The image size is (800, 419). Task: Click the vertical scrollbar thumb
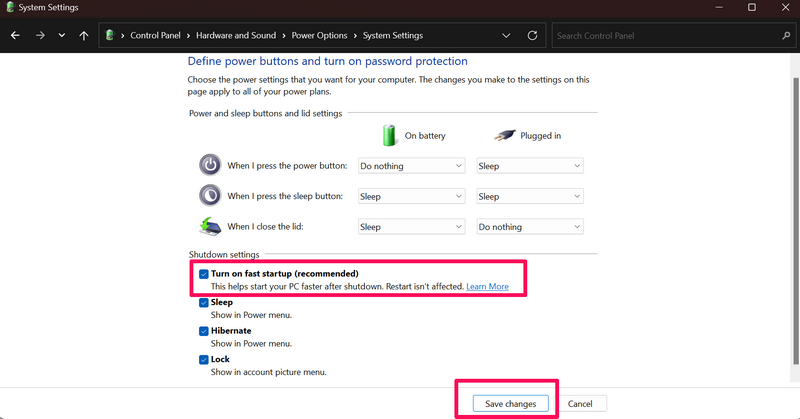tap(796, 220)
